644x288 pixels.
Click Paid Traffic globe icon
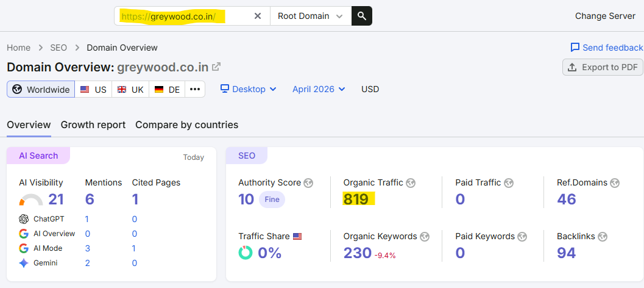pyautogui.click(x=509, y=183)
